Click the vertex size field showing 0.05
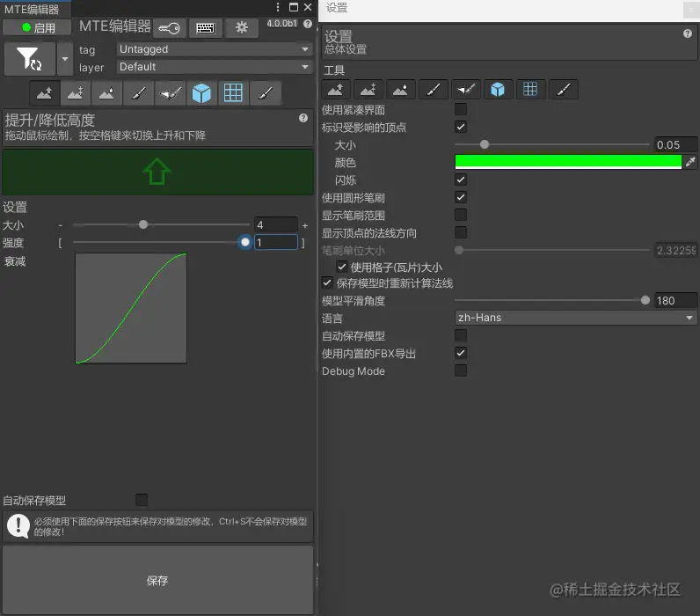 [x=675, y=144]
